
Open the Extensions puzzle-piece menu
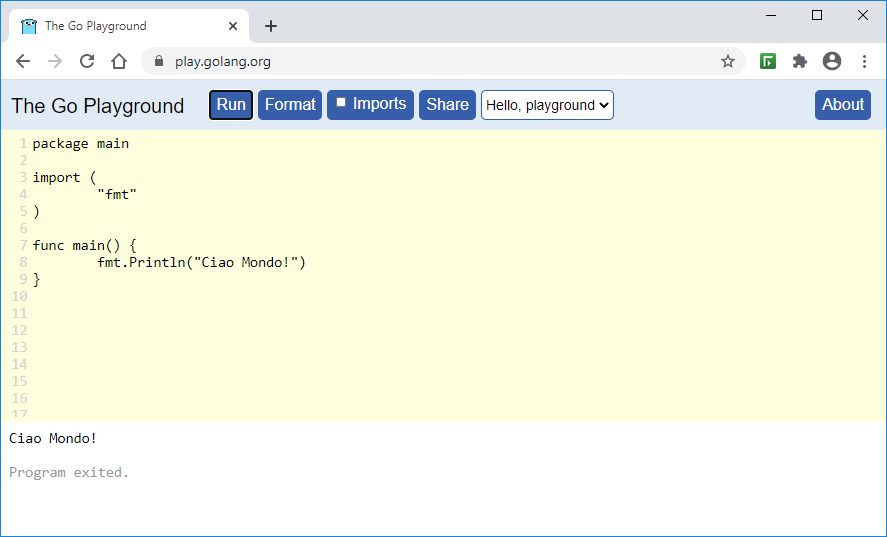click(x=799, y=61)
